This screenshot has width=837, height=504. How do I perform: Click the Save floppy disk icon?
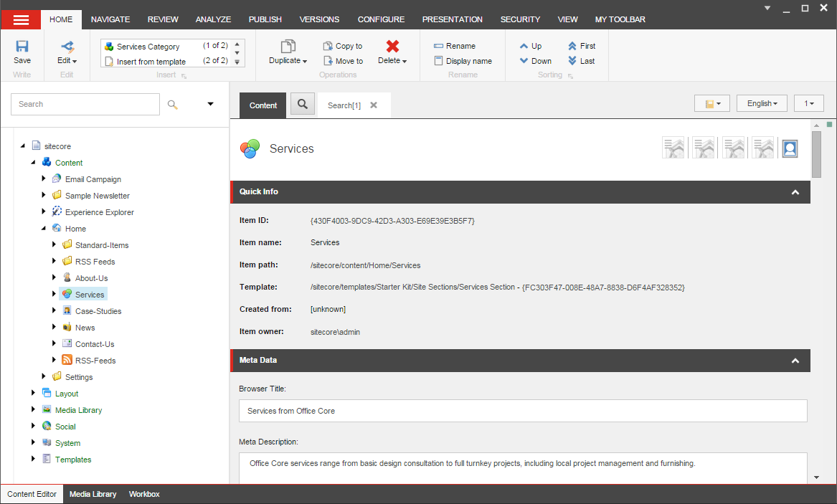[22, 47]
